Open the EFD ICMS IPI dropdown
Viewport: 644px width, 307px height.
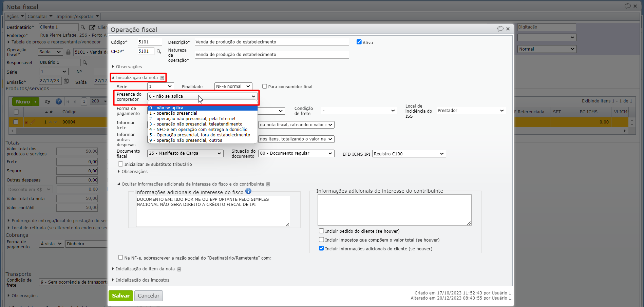pyautogui.click(x=409, y=154)
